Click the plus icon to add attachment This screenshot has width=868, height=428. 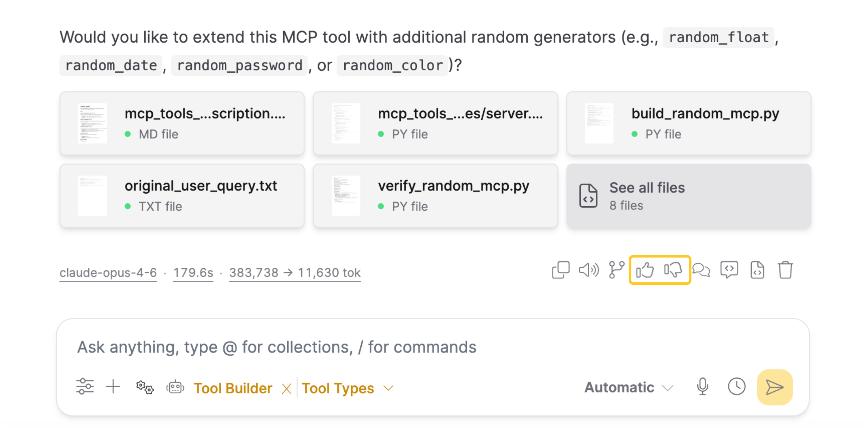click(113, 387)
